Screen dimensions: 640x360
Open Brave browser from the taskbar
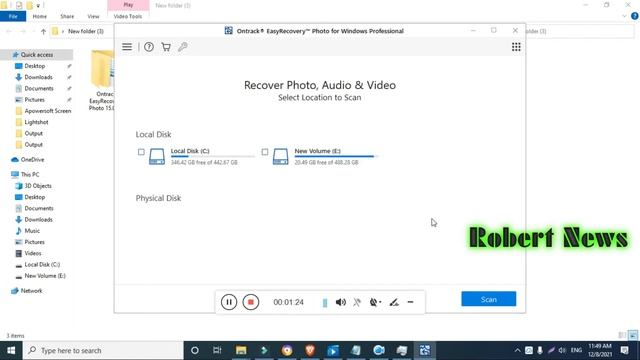click(x=310, y=350)
